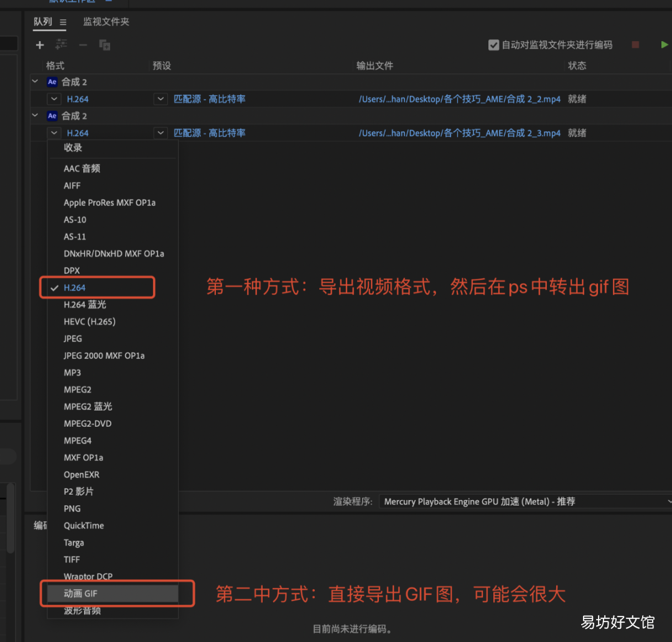Click the 格式 column header

tap(55, 65)
